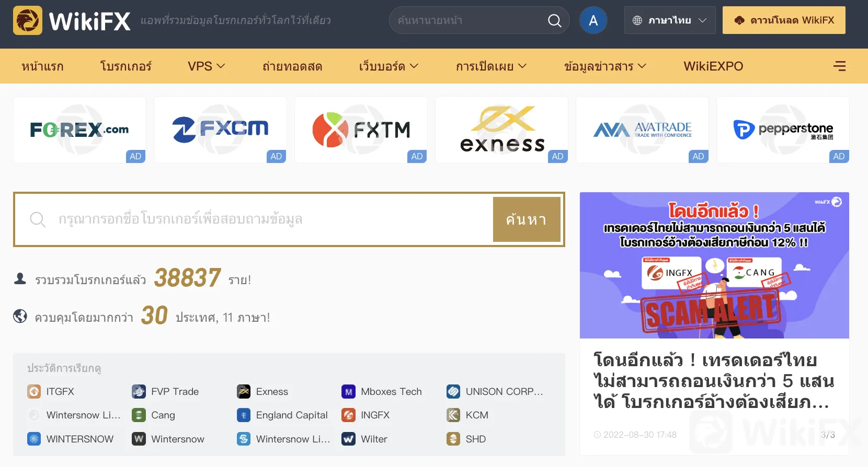Open the exness ad banner

pyautogui.click(x=501, y=130)
